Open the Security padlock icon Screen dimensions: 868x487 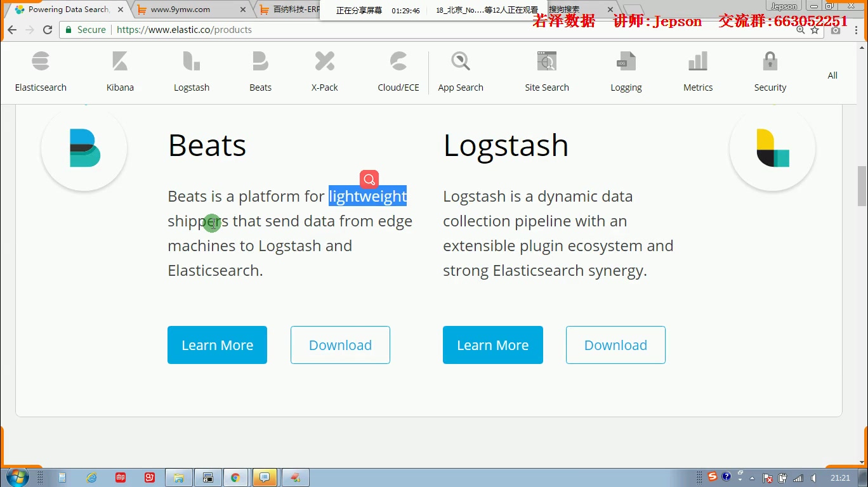click(770, 62)
